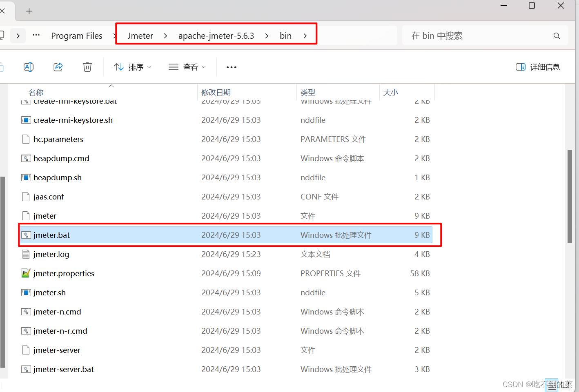Select jmeter-n-r.cmd file icon
The width and height of the screenshot is (579, 392).
[26, 331]
